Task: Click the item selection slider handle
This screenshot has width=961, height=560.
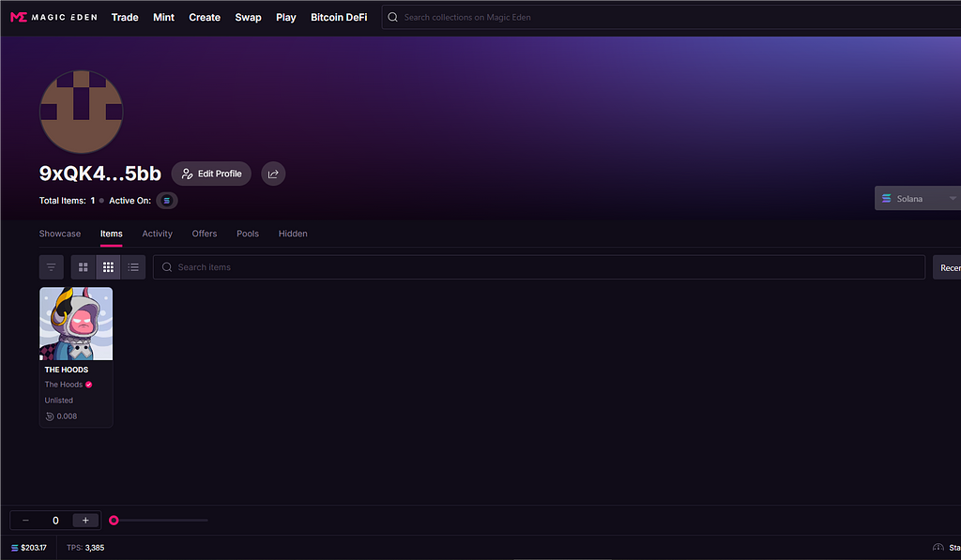Action: 114,521
